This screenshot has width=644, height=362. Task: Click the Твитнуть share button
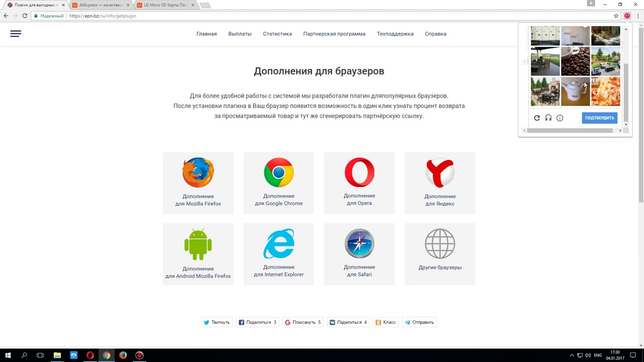217,322
